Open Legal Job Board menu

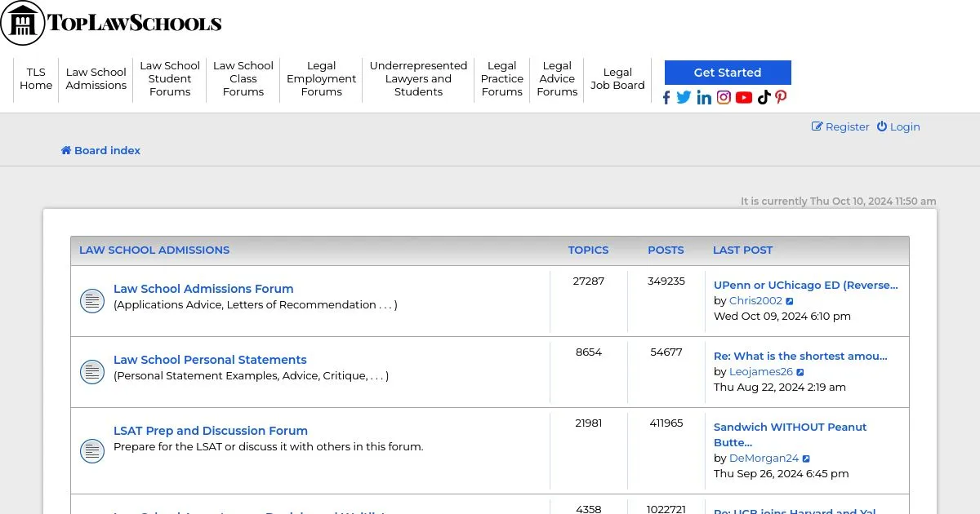[617, 79]
